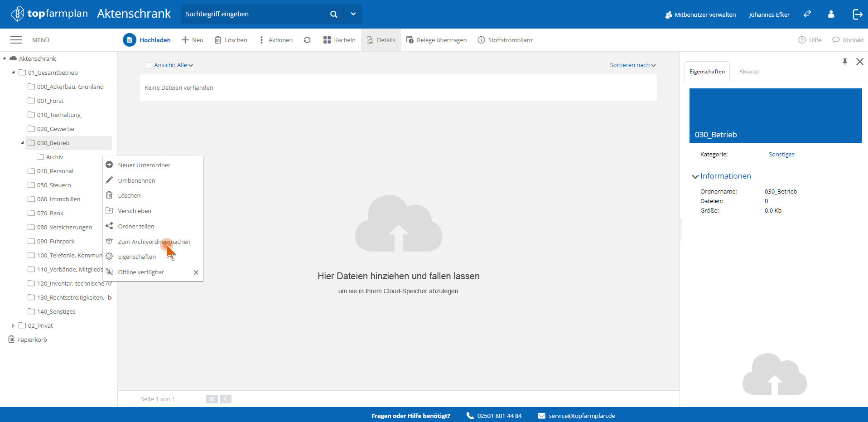Collapse the Informationen section
This screenshot has width=868, height=422.
[x=695, y=176]
